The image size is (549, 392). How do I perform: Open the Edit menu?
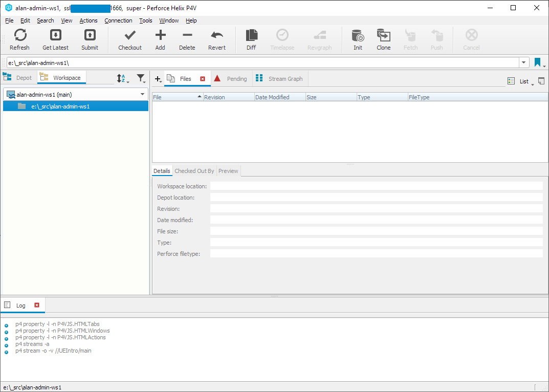coord(25,20)
